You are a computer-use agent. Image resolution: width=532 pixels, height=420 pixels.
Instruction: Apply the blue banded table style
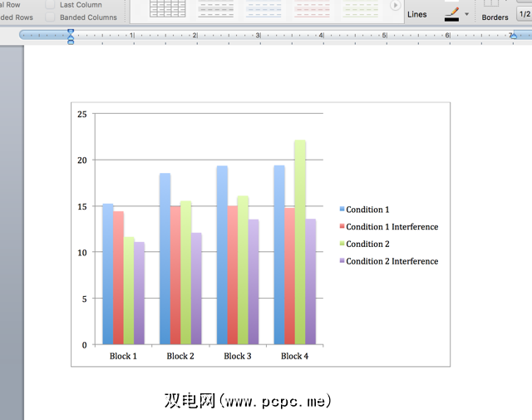pos(264,8)
